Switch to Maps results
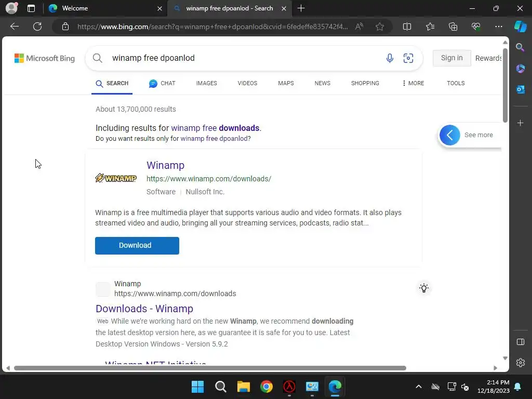This screenshot has height=399, width=532. pyautogui.click(x=286, y=83)
